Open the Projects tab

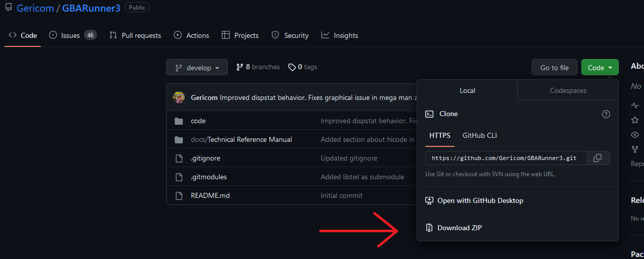[x=240, y=35]
